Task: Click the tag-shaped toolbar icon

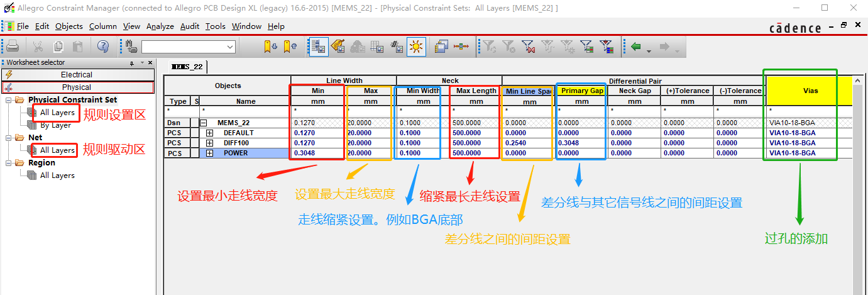Action: tap(338, 46)
